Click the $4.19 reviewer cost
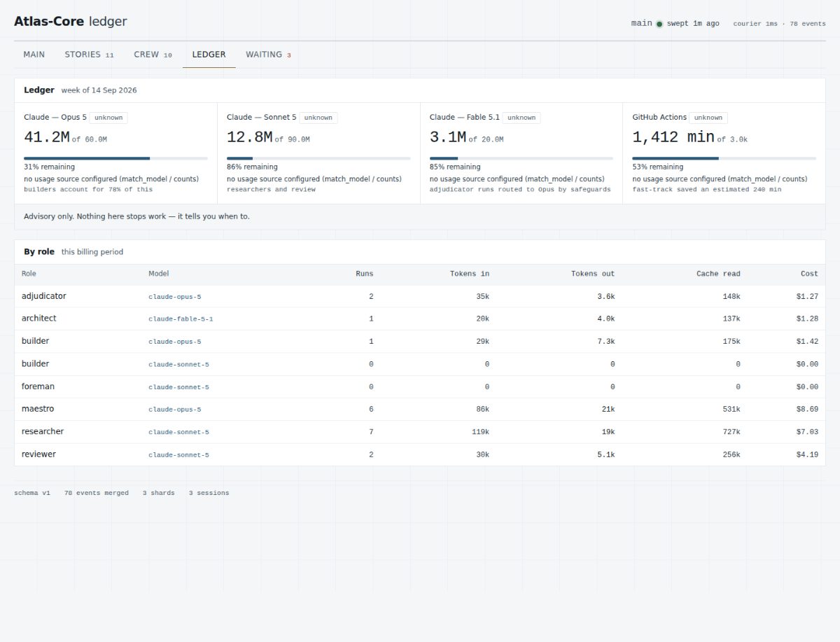This screenshot has width=840, height=642. tap(807, 454)
